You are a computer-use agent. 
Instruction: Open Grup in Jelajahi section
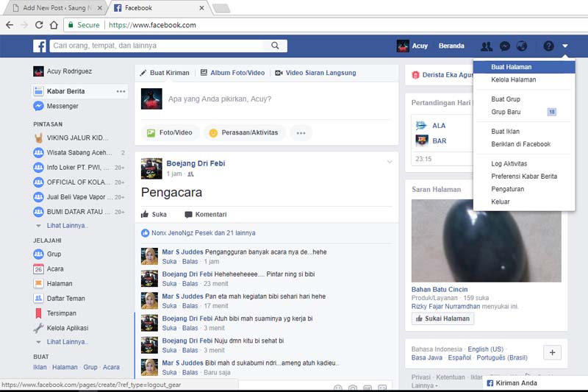(x=54, y=254)
